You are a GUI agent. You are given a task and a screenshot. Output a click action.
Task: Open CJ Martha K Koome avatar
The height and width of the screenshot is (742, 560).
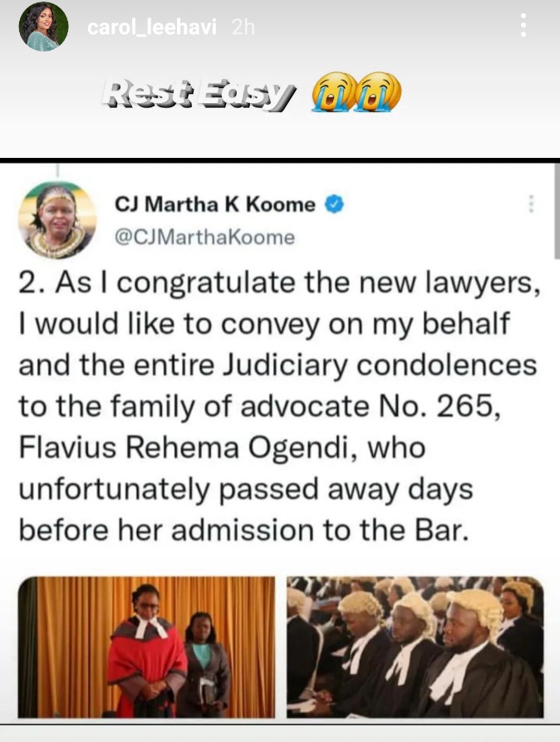[x=57, y=220]
